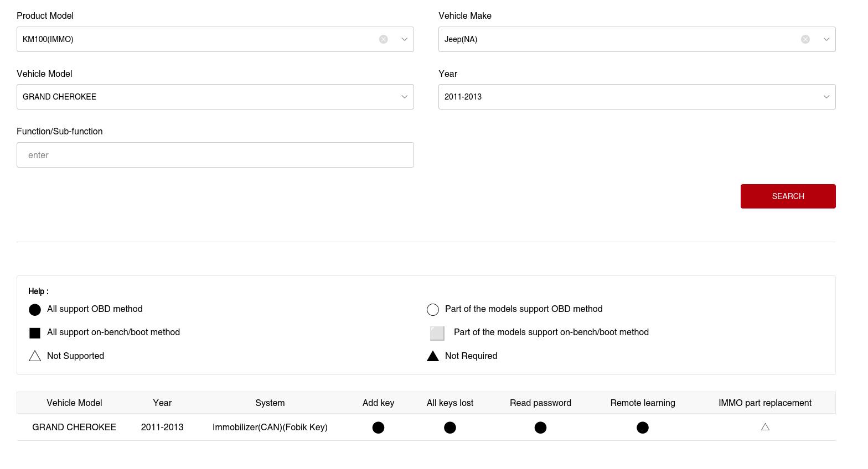Click the 'Help :' heading
868x469 pixels.
38,291
